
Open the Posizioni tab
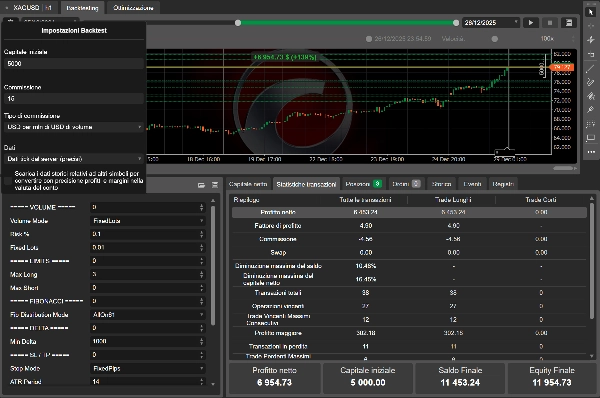363,184
